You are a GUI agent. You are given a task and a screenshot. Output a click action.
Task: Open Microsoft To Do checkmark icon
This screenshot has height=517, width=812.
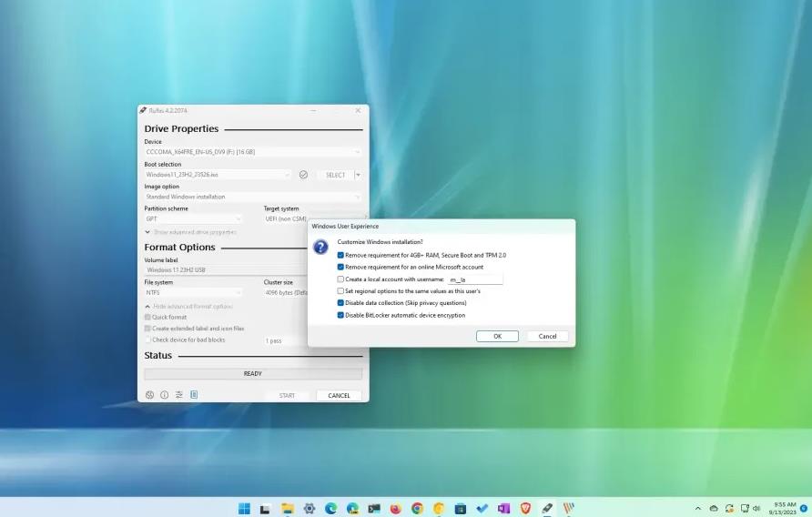point(482,509)
